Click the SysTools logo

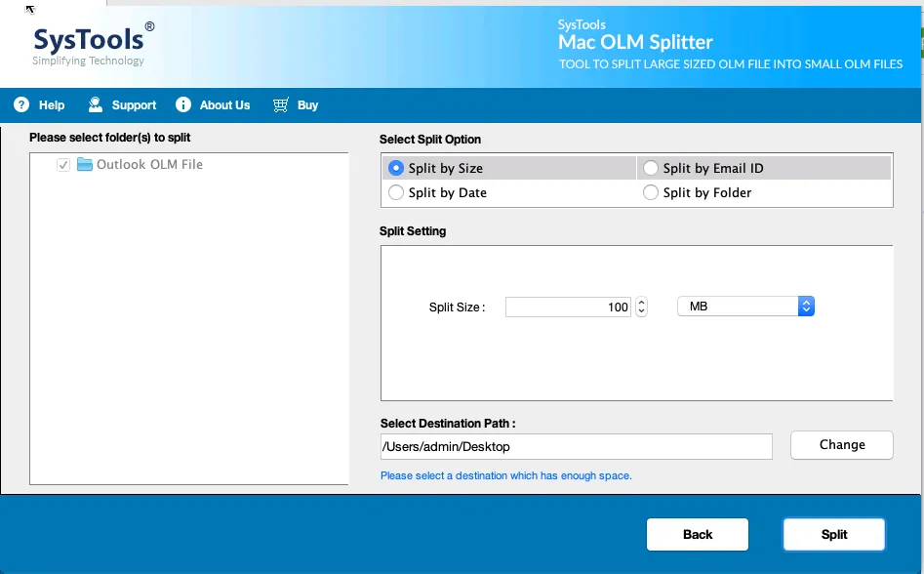94,44
